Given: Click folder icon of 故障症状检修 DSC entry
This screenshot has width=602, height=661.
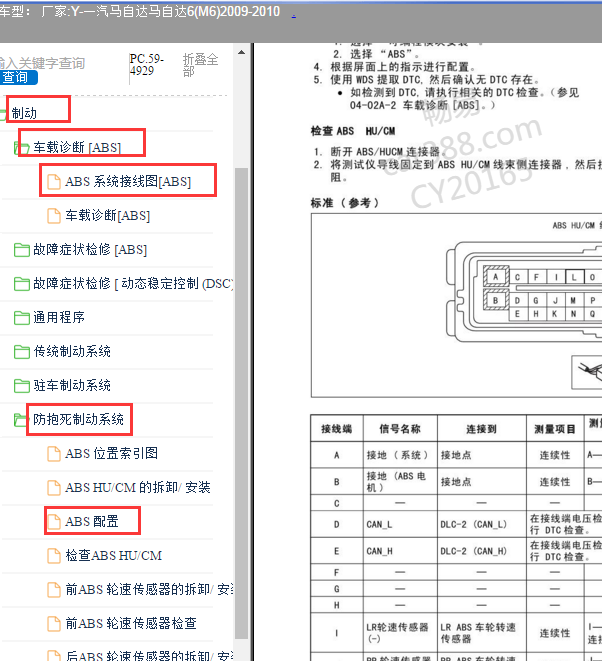Looking at the screenshot, I should pos(22,284).
